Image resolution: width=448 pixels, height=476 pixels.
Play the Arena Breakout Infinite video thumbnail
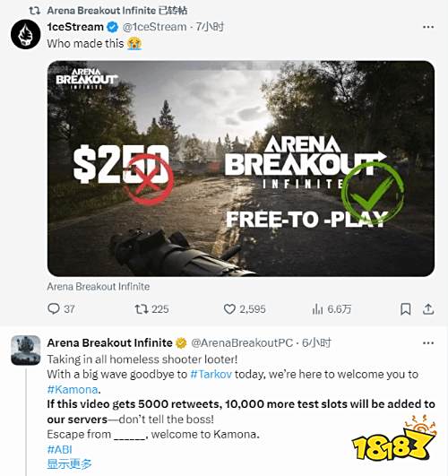[241, 169]
